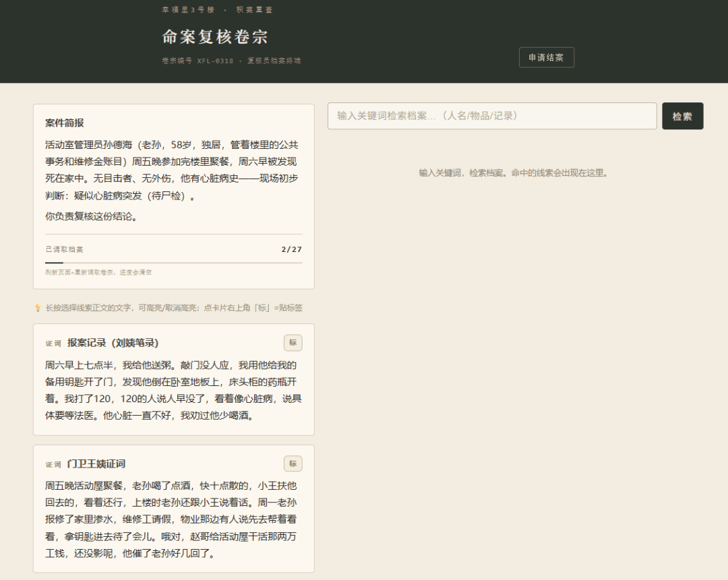Tag the 门卫王姨证词 card with 标

(x=293, y=463)
